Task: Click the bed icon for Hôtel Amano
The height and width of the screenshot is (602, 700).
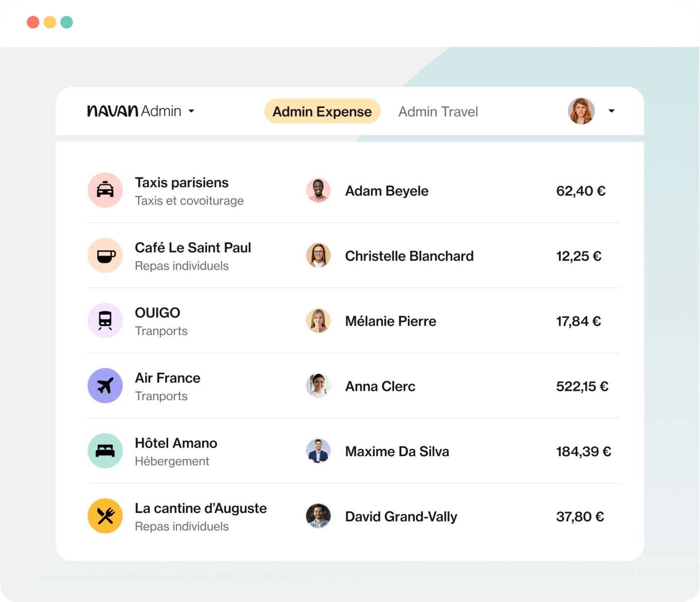Action: coord(105,451)
